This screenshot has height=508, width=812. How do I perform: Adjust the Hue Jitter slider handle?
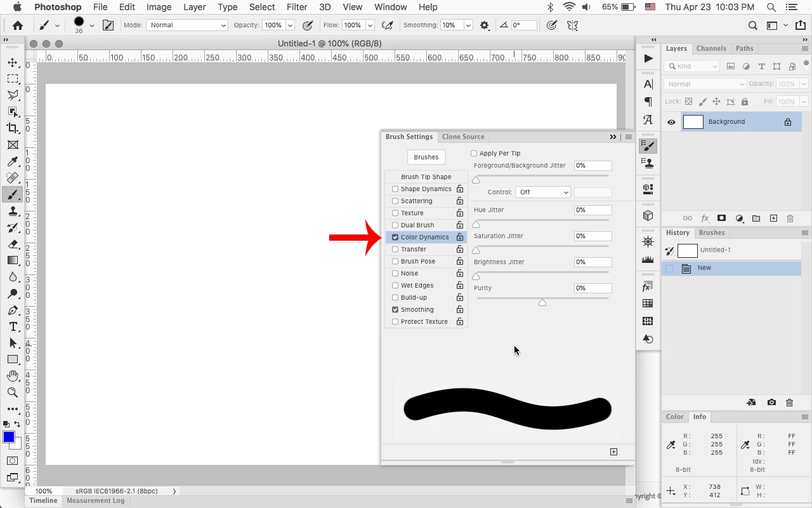[476, 224]
